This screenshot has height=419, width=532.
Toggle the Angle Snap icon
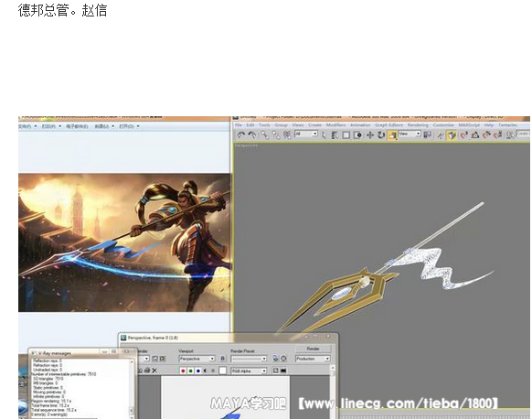pyautogui.click(x=475, y=135)
